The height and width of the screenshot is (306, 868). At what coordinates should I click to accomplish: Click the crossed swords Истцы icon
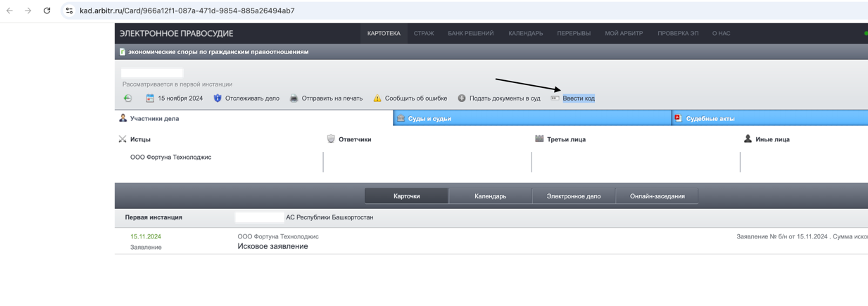pyautogui.click(x=122, y=139)
